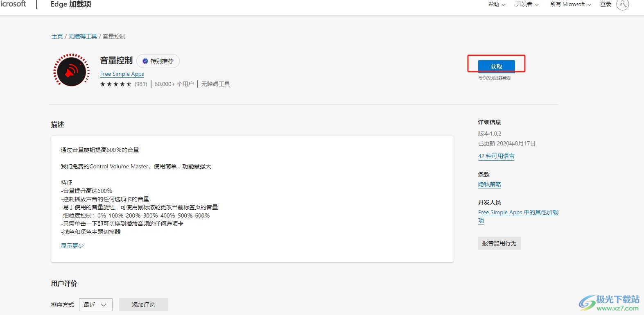This screenshot has width=644, height=315.
Task: Open the Free Simple Apps publisher link
Action: [122, 74]
